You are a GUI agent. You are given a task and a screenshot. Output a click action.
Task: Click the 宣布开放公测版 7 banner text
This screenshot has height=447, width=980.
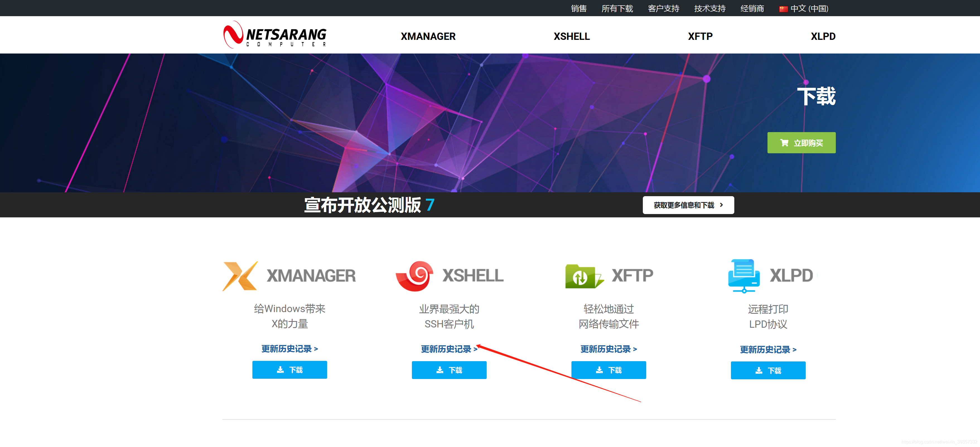369,205
